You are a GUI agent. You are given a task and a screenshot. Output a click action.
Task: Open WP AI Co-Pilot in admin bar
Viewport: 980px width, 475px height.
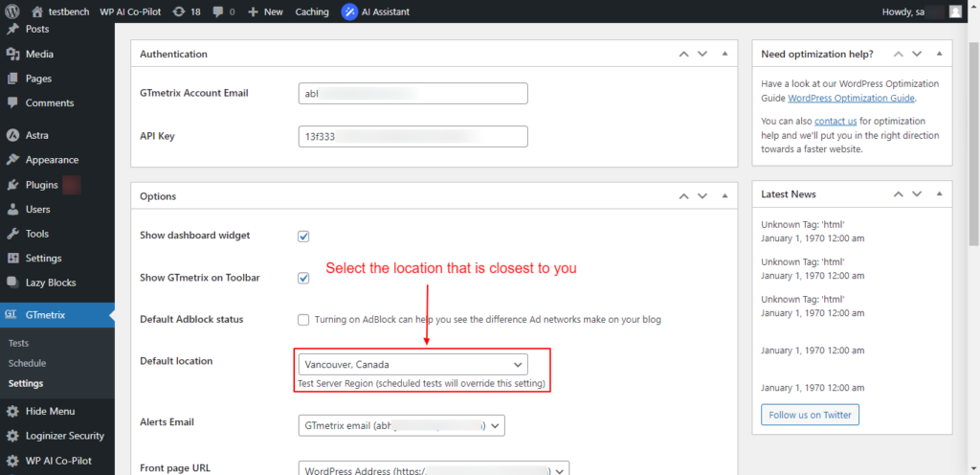click(x=129, y=11)
